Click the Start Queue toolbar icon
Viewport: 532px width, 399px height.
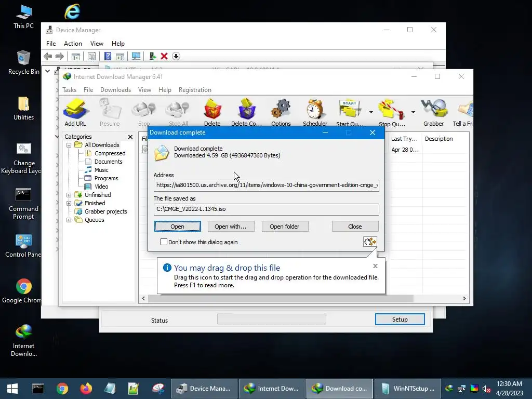tap(350, 112)
